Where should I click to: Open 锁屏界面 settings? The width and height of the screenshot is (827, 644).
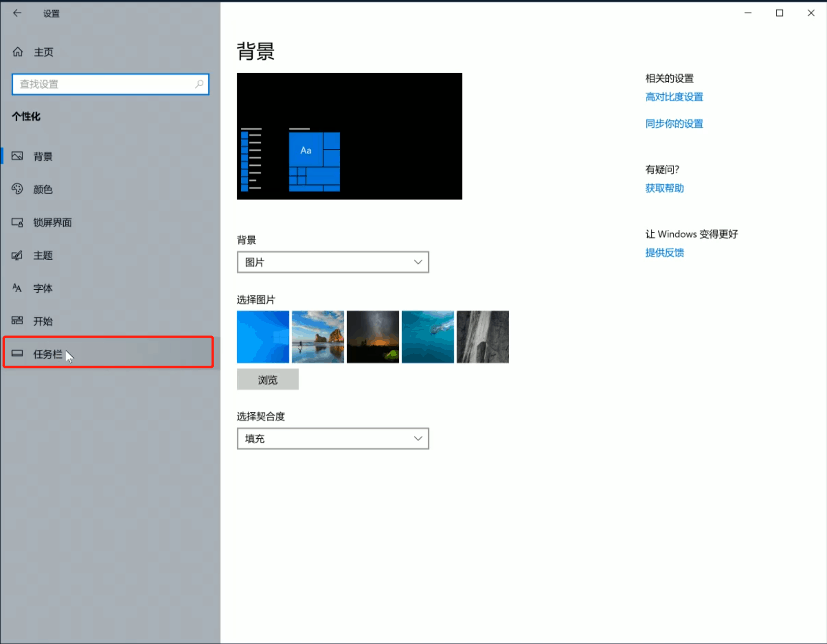(x=110, y=222)
